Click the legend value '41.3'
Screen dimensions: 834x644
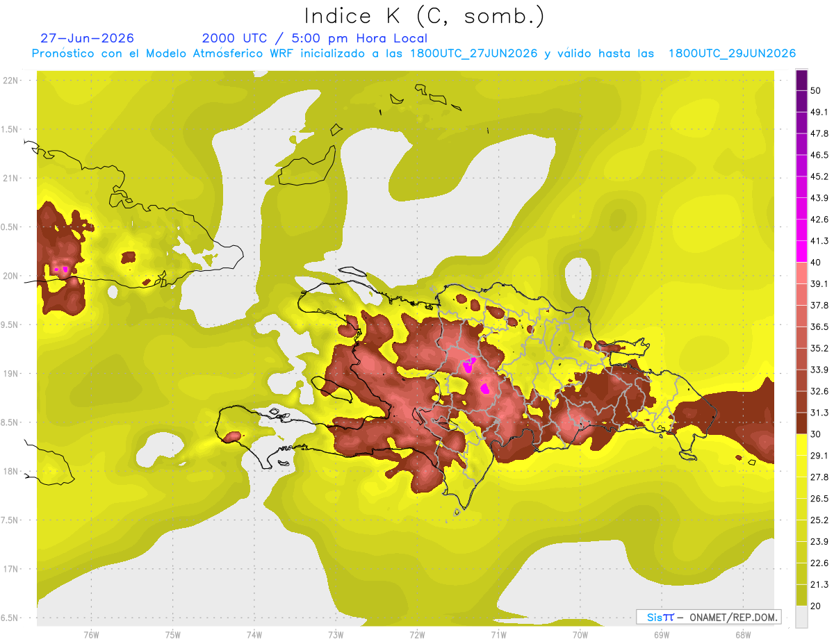click(819, 241)
